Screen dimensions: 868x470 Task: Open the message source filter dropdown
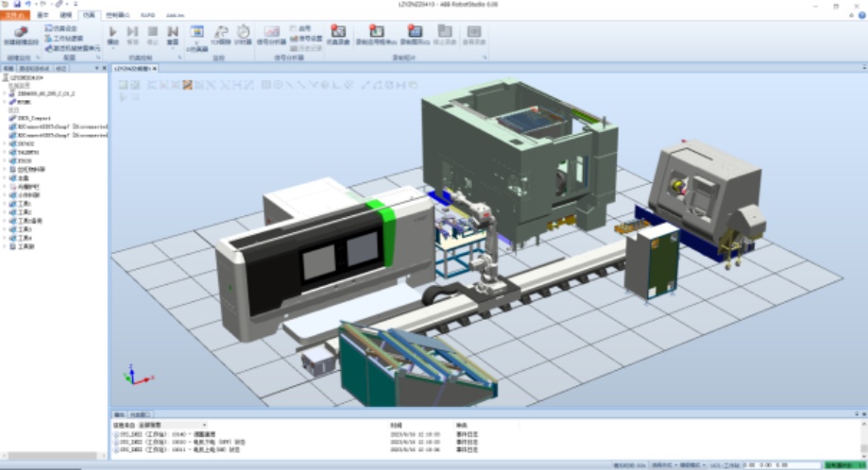tap(204, 426)
